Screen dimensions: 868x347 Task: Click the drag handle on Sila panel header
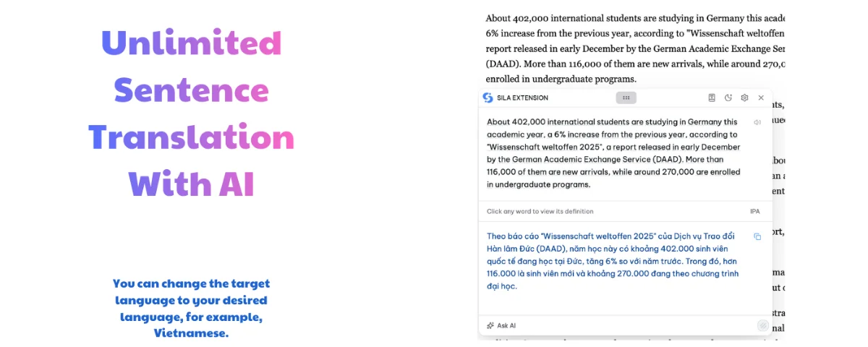point(626,98)
